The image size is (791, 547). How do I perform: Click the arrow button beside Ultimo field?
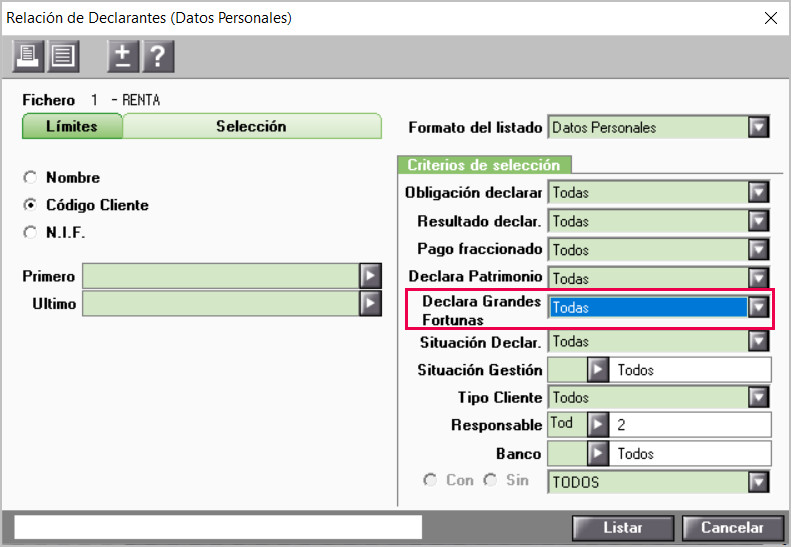pos(370,303)
